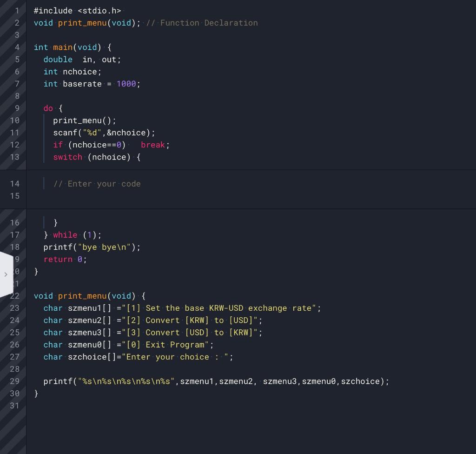Screen dimensions: 476x454
Task: Expand the collapsed side panel arrow
Action: coord(6,274)
